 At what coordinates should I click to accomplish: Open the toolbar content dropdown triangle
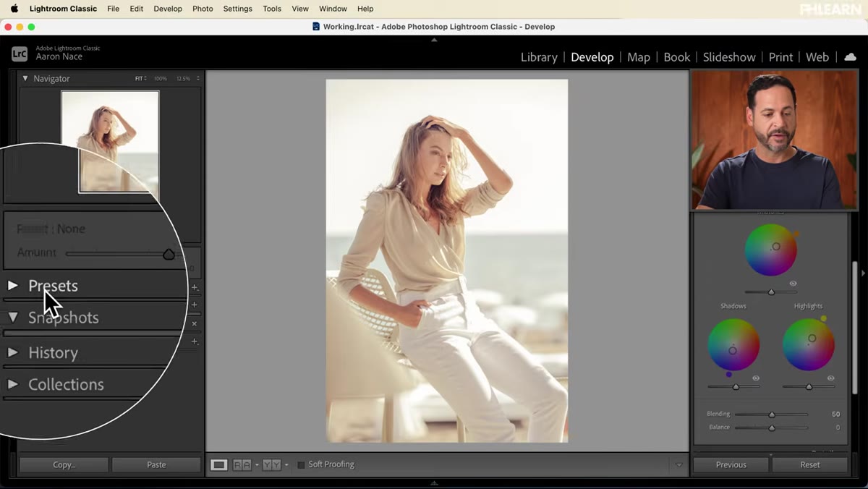(x=678, y=465)
